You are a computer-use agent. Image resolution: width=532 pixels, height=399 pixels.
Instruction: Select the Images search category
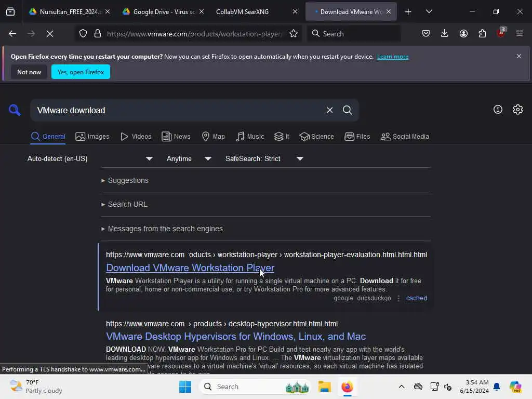[92, 137]
